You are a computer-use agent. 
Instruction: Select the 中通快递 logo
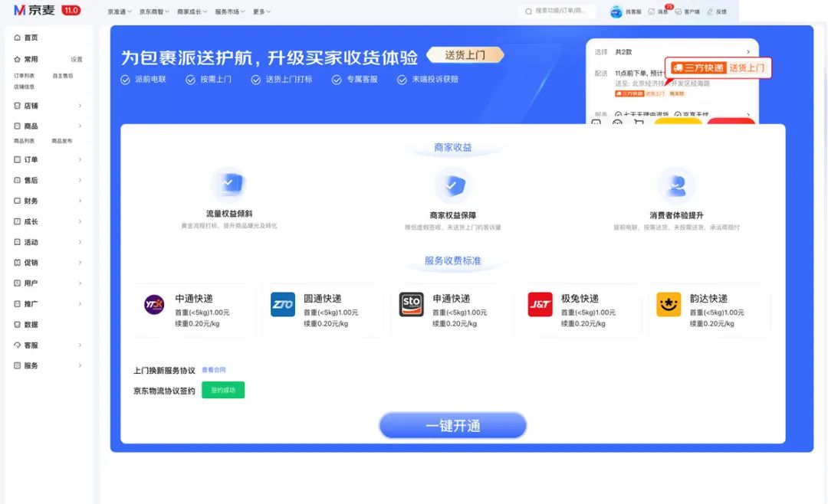[153, 305]
